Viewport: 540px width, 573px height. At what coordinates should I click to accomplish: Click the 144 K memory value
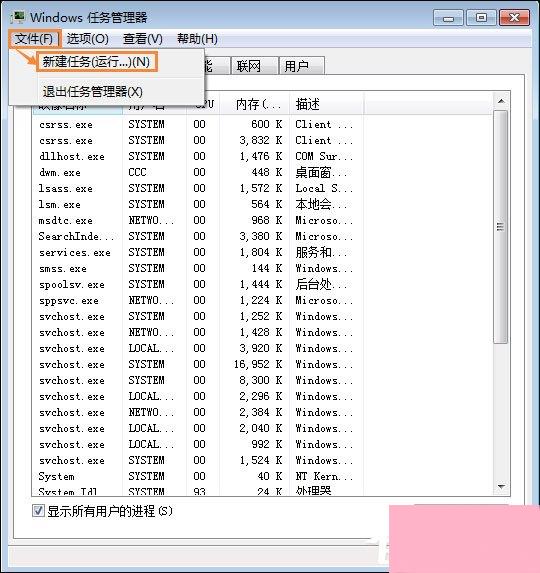(267, 269)
